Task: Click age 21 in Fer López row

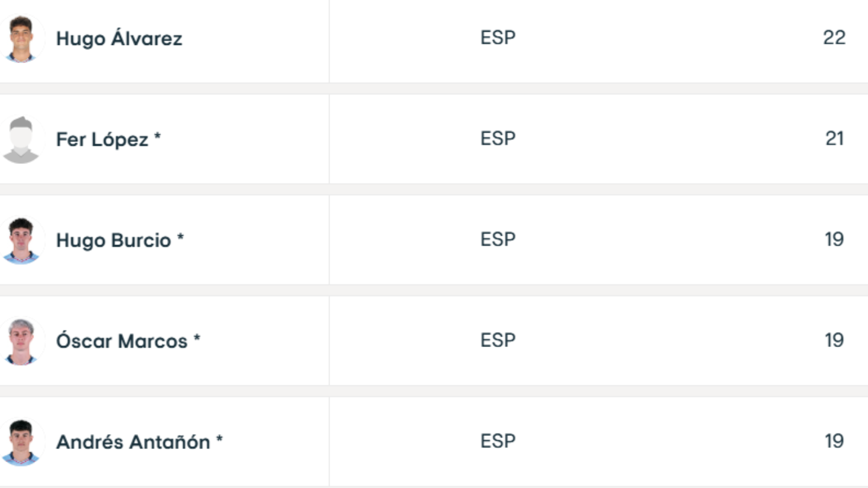Action: 834,138
